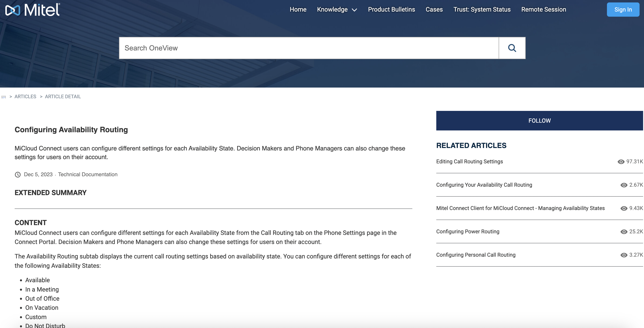
Task: Click the Custom list item
Action: (36, 317)
